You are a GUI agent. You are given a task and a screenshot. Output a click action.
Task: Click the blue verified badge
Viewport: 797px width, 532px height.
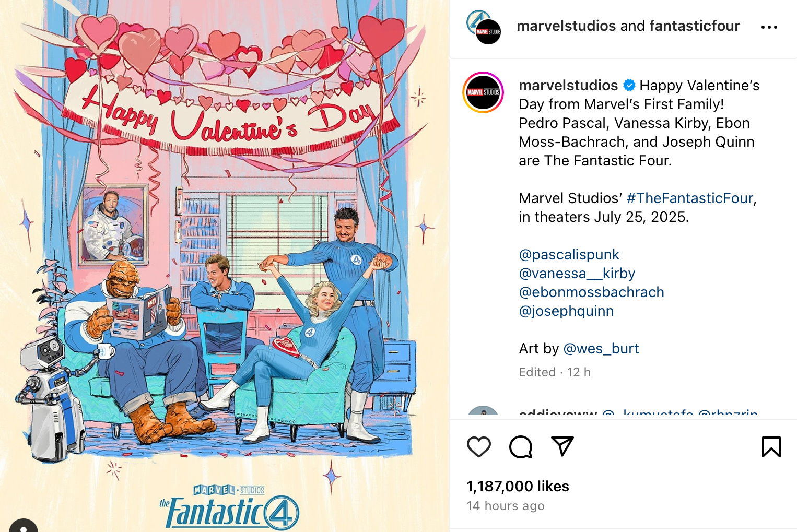pyautogui.click(x=629, y=85)
